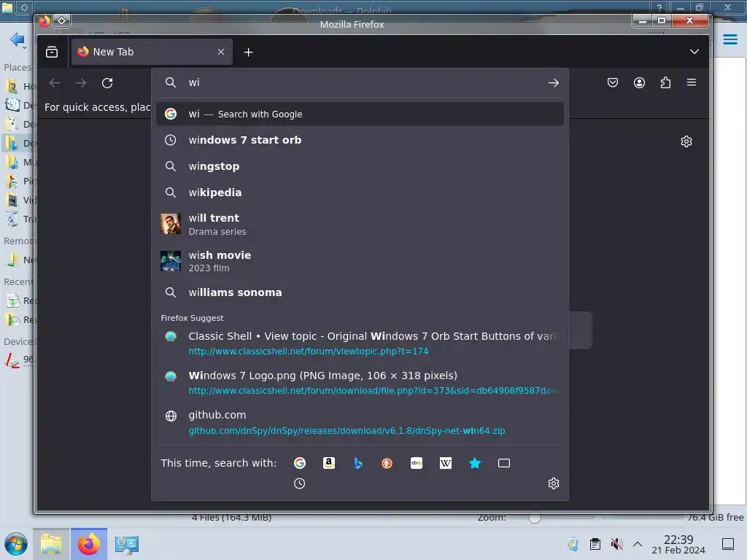Reload the current page
747x560 pixels.
tap(107, 83)
